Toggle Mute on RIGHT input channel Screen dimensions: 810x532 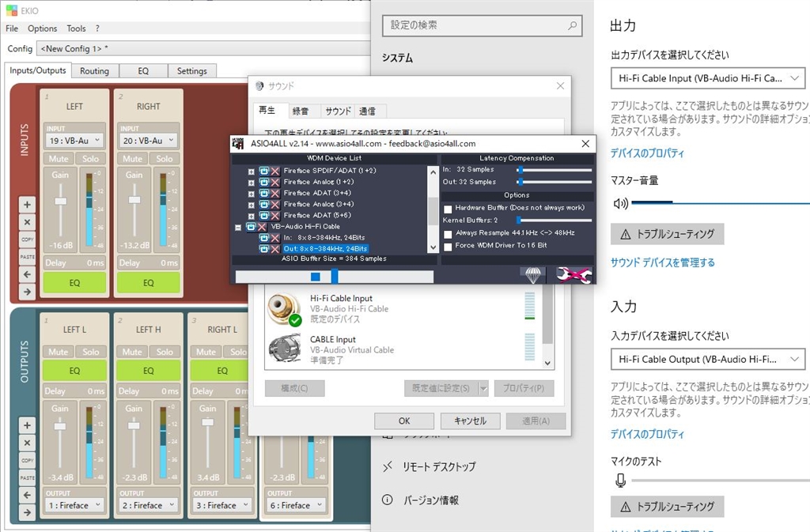[132, 159]
